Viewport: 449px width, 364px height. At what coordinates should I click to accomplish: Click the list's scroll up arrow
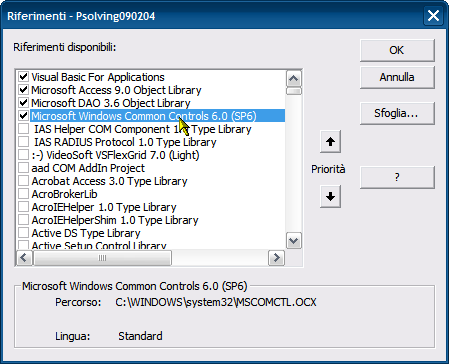point(294,79)
